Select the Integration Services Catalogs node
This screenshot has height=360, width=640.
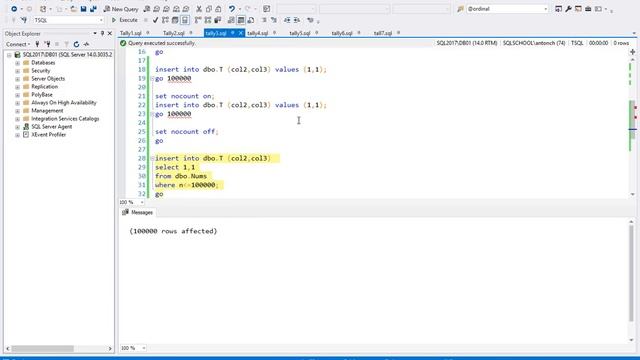click(x=65, y=119)
